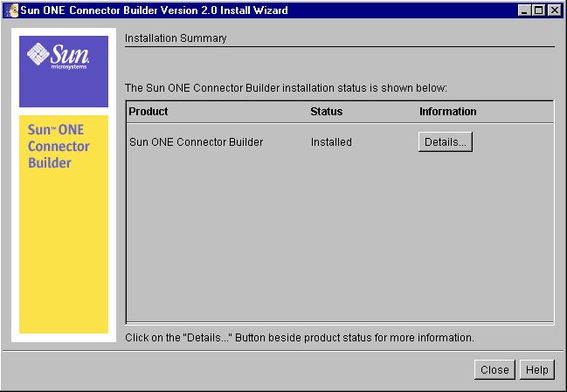
Task: Click the 'Installation Summary' heading
Action: (x=176, y=38)
